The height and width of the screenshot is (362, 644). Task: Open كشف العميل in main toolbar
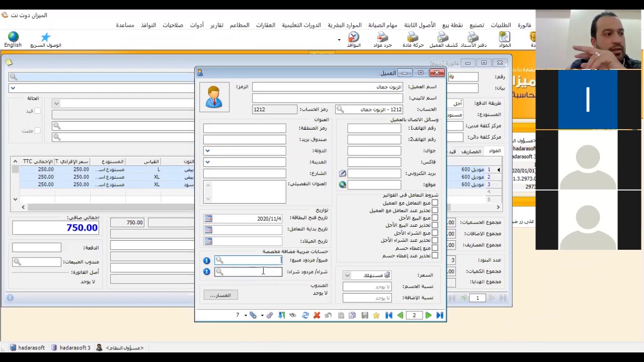tap(443, 40)
